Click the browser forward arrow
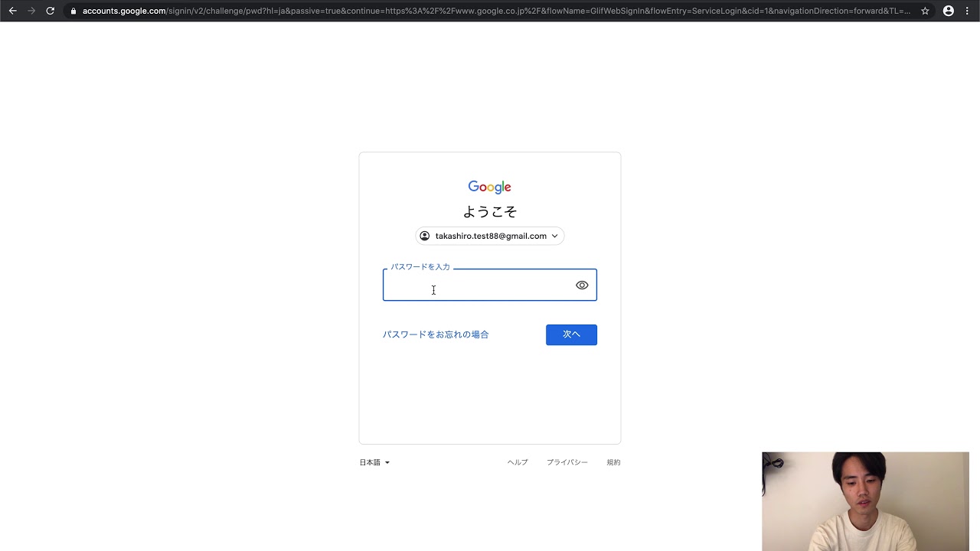 tap(31, 11)
